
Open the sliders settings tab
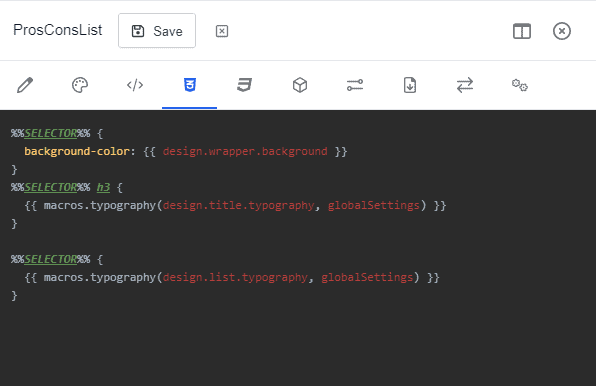click(355, 85)
